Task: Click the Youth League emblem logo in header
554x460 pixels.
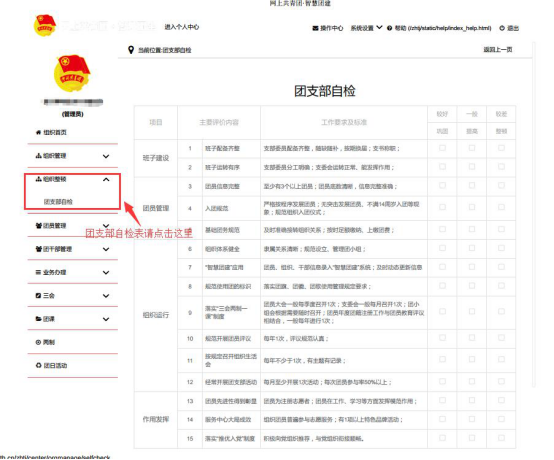Action: coord(45,25)
